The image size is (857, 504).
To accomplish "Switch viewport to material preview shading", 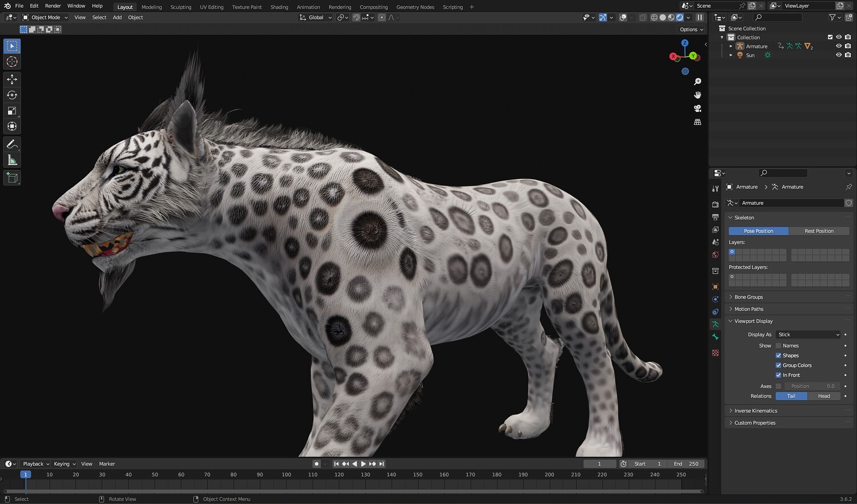I will tap(671, 18).
